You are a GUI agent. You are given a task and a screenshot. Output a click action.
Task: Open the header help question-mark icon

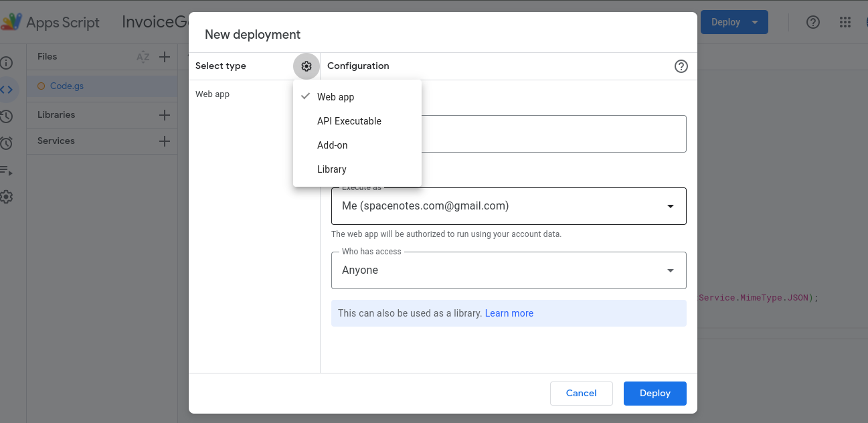click(813, 22)
